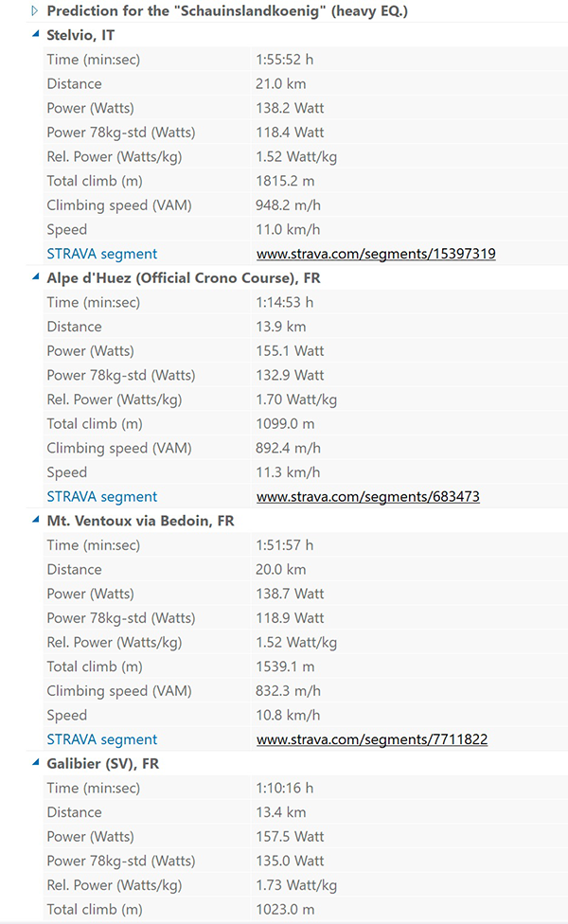The image size is (568, 924).
Task: Select Stelvio Distance row 21.0 km
Action: [x=305, y=83]
